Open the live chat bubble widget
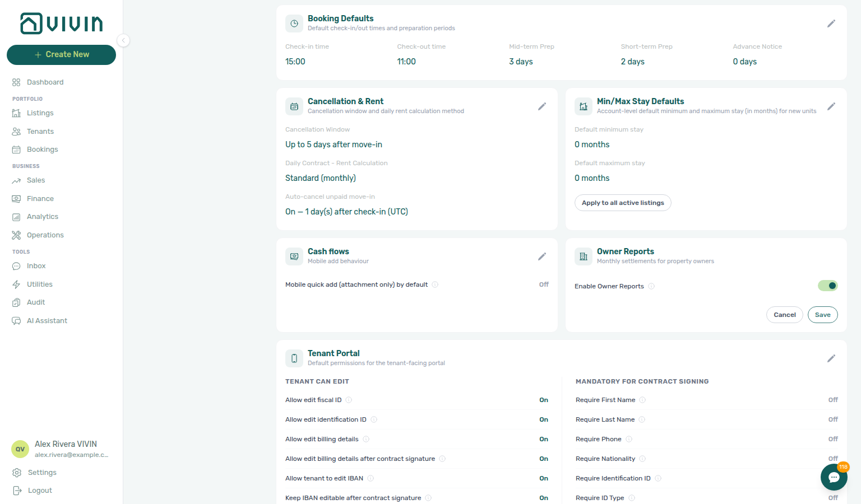The width and height of the screenshot is (861, 504). point(834,477)
